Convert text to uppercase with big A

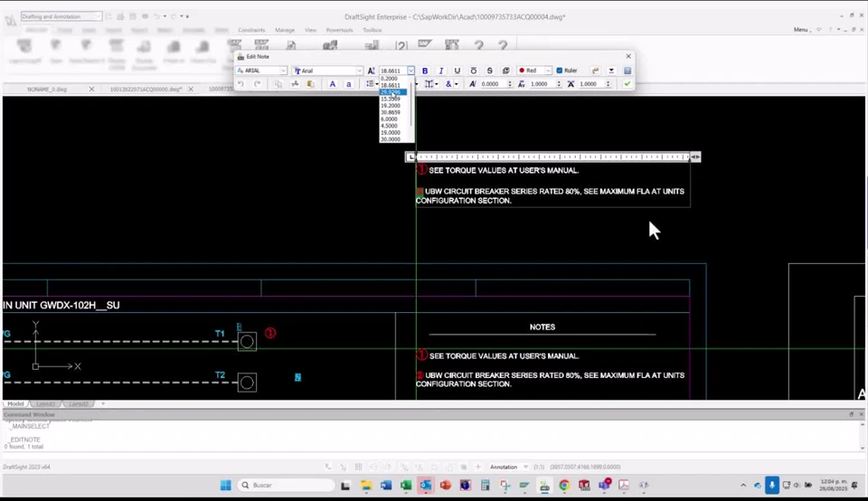coord(332,84)
